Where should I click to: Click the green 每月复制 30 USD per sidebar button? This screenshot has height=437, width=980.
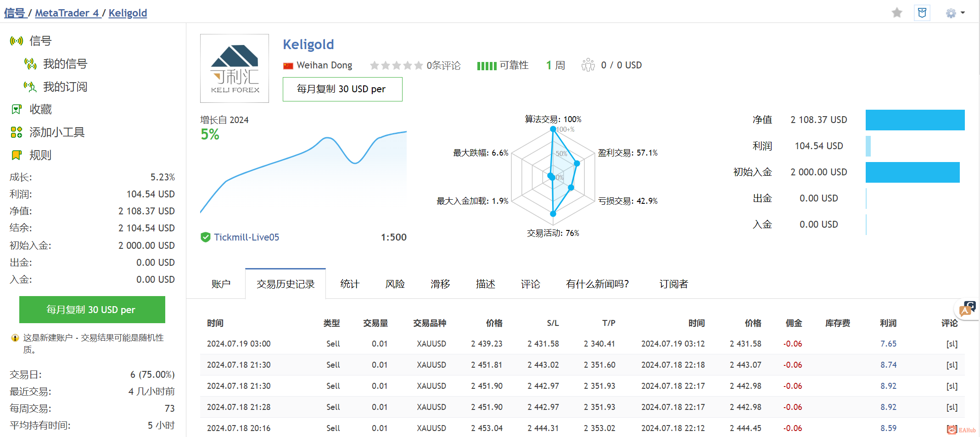(x=92, y=310)
